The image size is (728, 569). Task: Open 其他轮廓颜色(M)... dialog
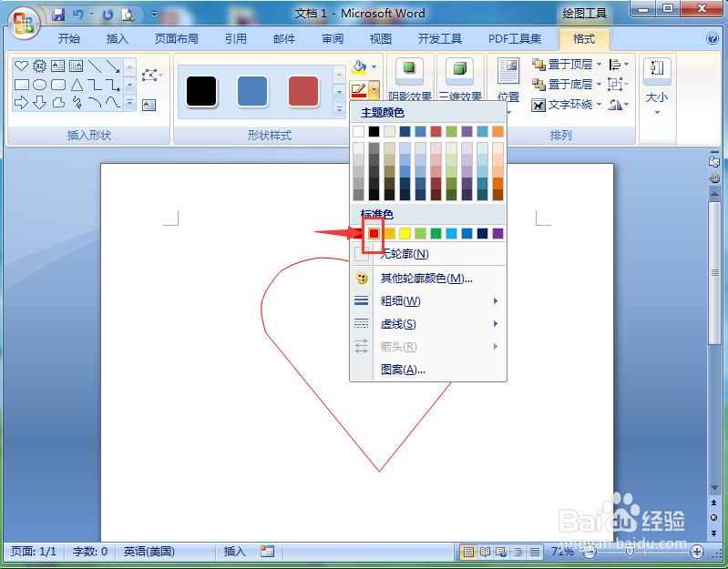(428, 279)
